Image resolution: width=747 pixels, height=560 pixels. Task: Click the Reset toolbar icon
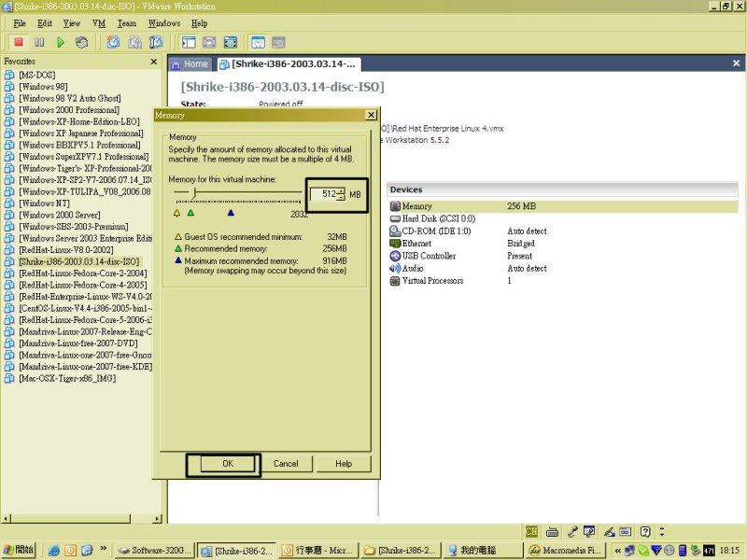pyautogui.click(x=81, y=42)
